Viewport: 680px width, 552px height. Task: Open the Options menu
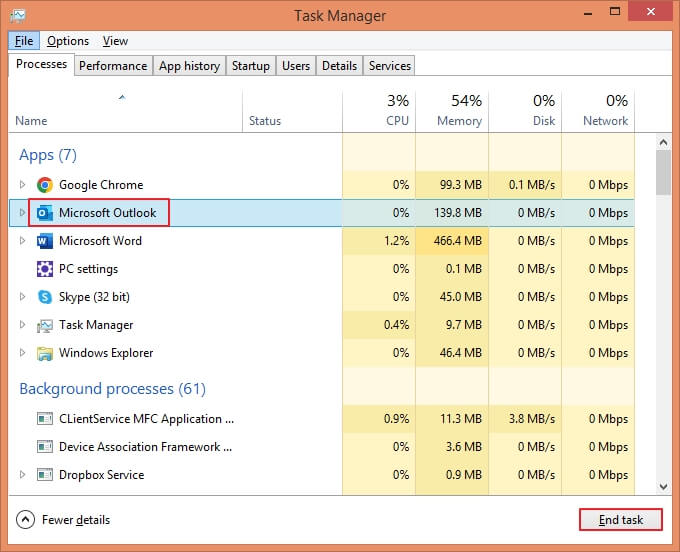68,41
